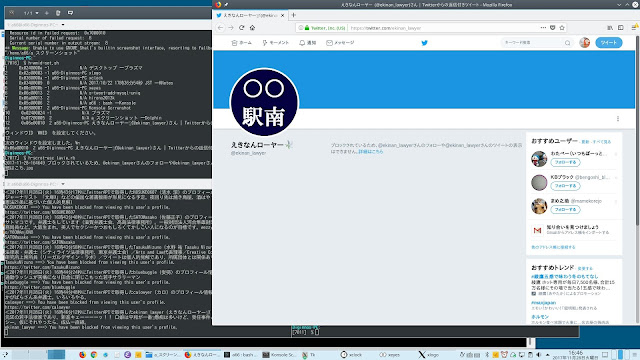View all suggested users (すべて見る) link
Viewport: 640px width, 360px height.
pos(602,142)
